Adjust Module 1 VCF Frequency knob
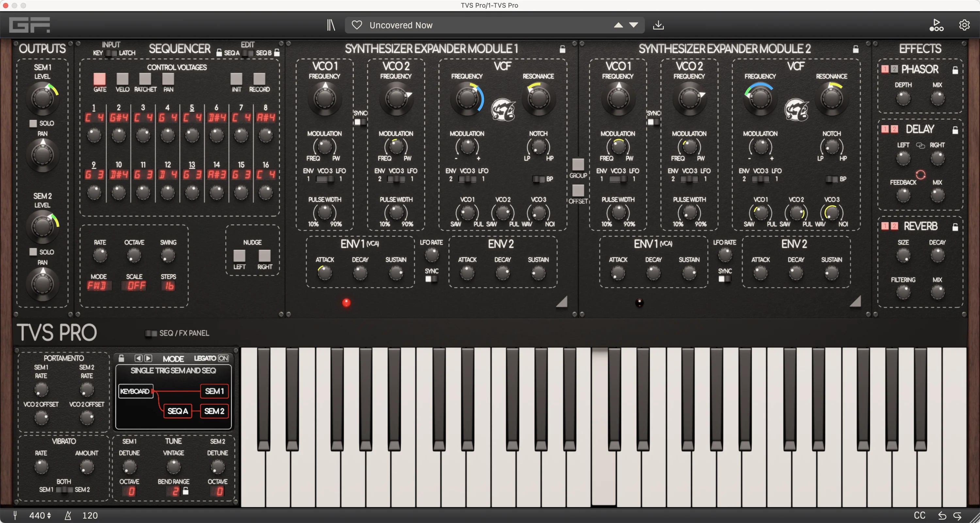This screenshot has height=523, width=980. [467, 99]
